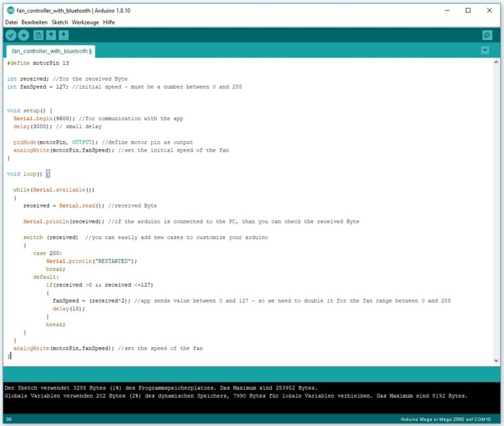Minimize the Arduino window
504x426 pixels.
[x=447, y=11]
